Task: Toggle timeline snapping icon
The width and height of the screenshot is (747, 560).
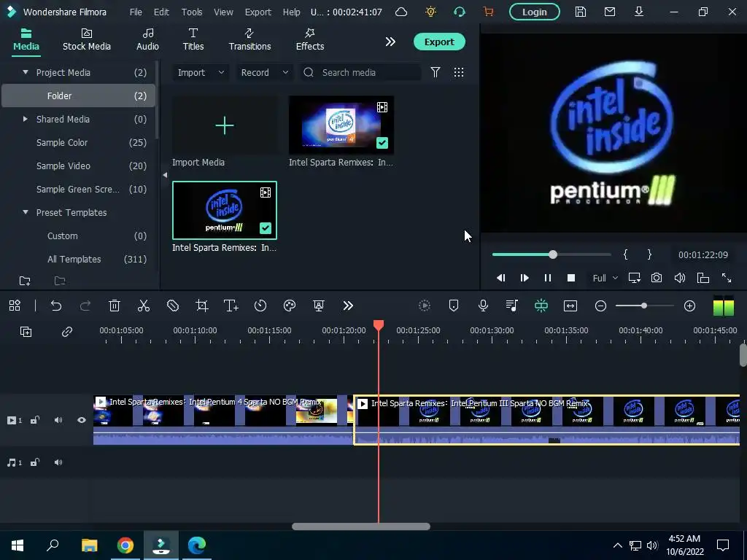Action: [x=541, y=306]
